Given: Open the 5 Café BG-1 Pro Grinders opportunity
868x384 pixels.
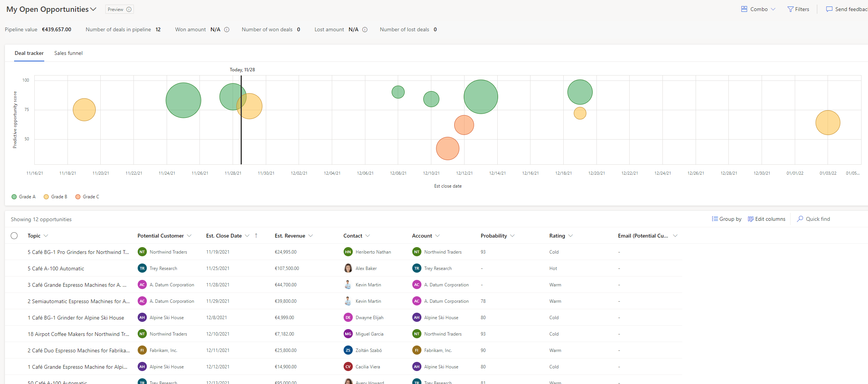Looking at the screenshot, I should point(78,252).
